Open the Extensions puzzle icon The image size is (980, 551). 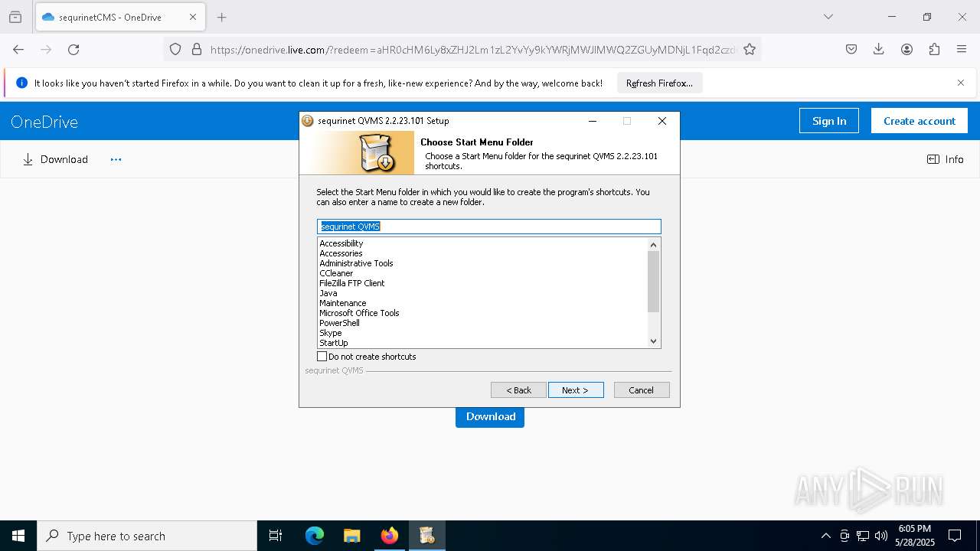934,49
